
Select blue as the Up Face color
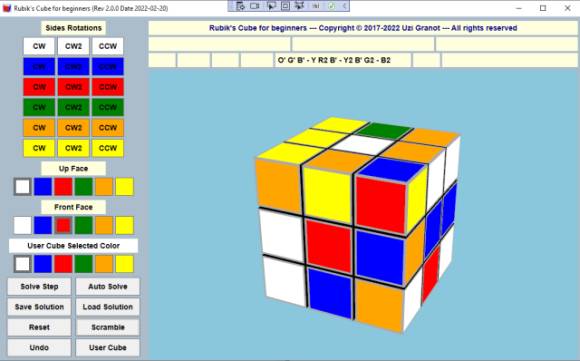[43, 187]
